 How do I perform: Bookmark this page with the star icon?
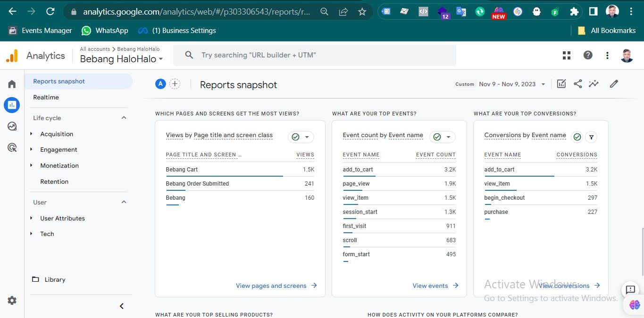[x=362, y=12]
